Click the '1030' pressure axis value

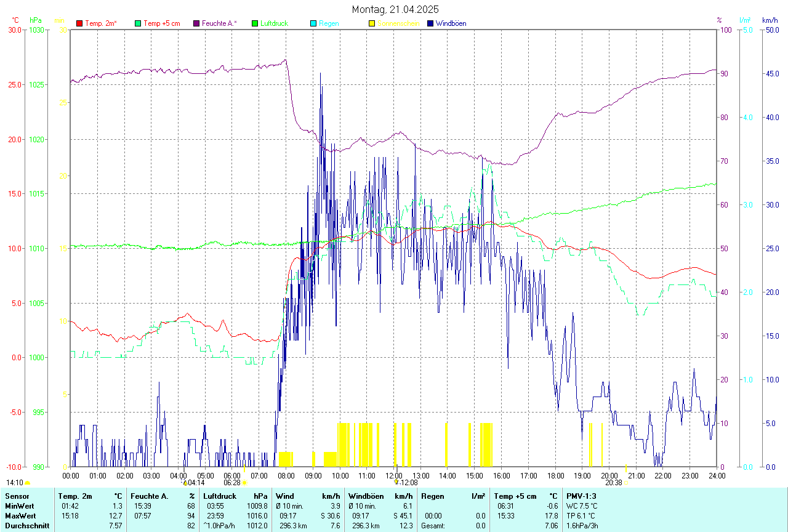[x=36, y=30]
